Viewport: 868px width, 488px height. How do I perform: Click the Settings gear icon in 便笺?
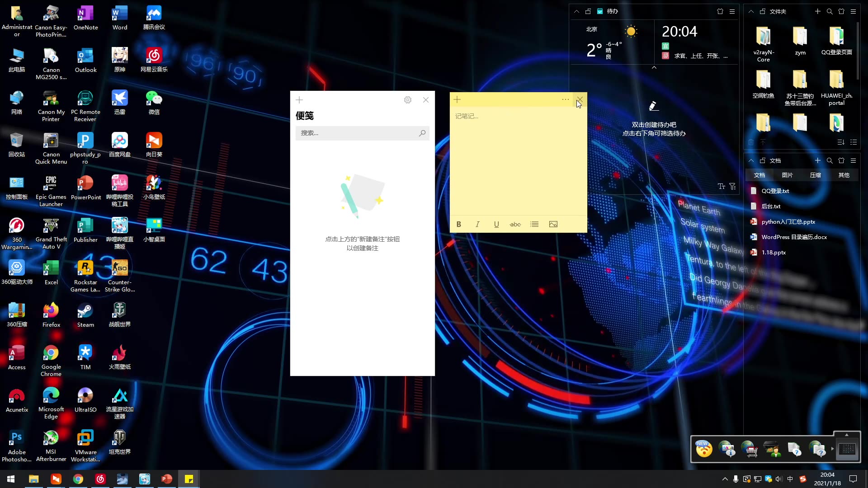pos(408,100)
